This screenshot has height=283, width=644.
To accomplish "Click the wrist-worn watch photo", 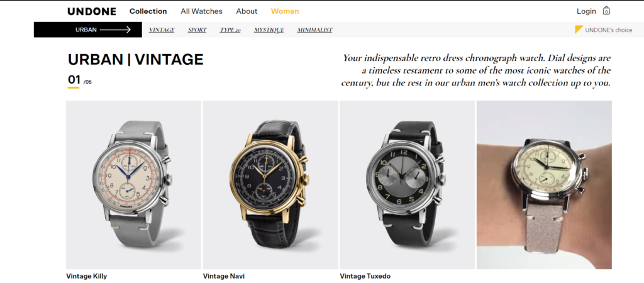I will pyautogui.click(x=544, y=185).
